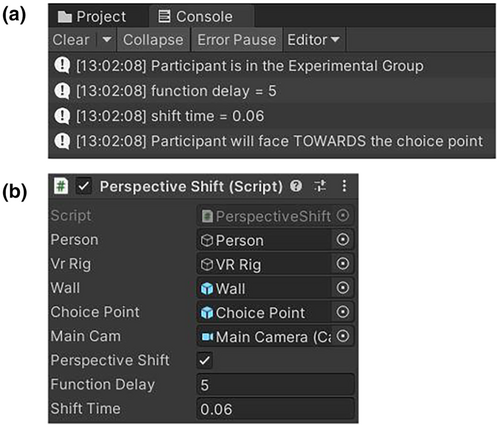Click object picker circle for Choice Point

click(x=343, y=312)
